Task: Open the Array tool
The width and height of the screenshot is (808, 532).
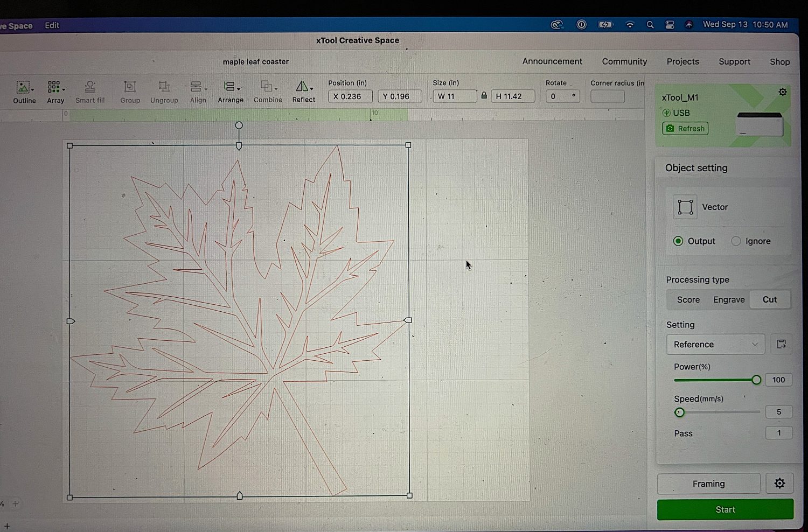Action: (55, 88)
